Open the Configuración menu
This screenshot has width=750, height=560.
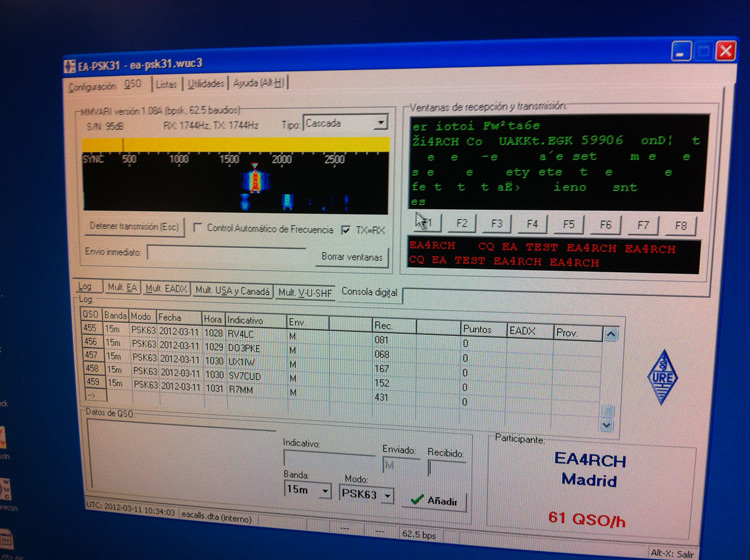coord(92,87)
